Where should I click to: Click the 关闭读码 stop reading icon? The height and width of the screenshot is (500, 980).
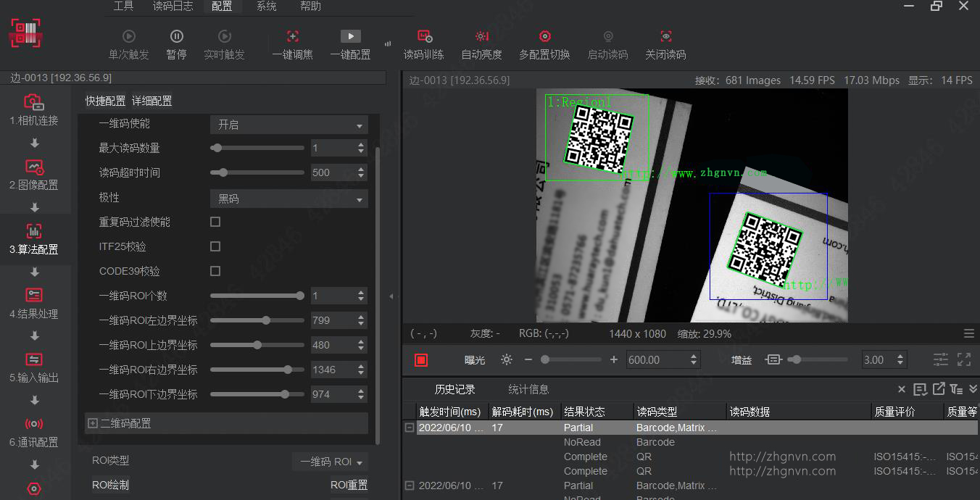pos(666,36)
